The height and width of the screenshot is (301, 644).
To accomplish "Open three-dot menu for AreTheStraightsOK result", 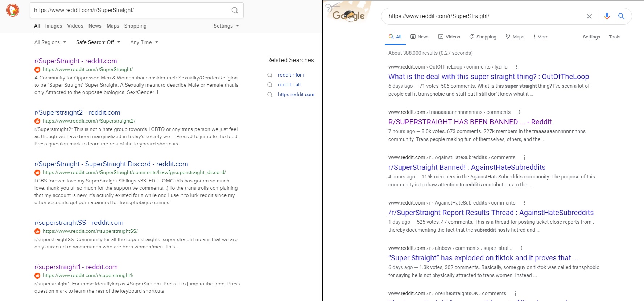I will coord(515,293).
